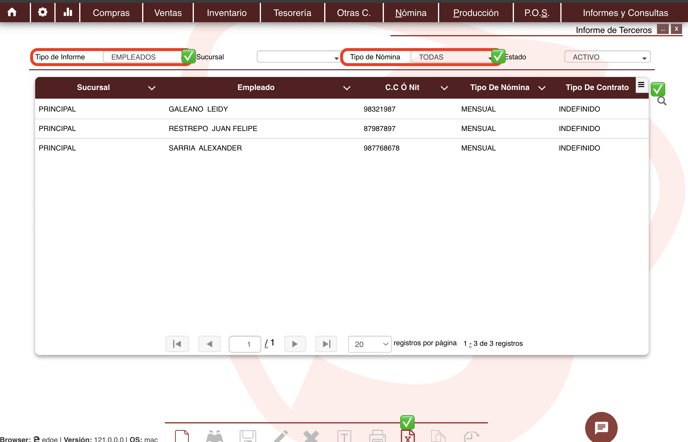The image size is (688, 442).
Task: Open the chat bubble support button
Action: click(x=601, y=427)
